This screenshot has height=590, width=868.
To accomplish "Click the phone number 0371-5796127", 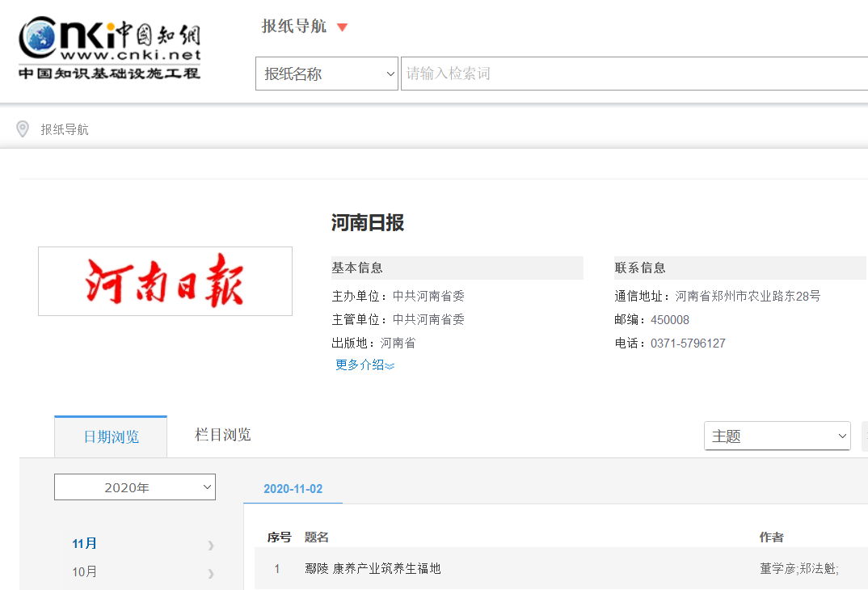I will point(688,343).
